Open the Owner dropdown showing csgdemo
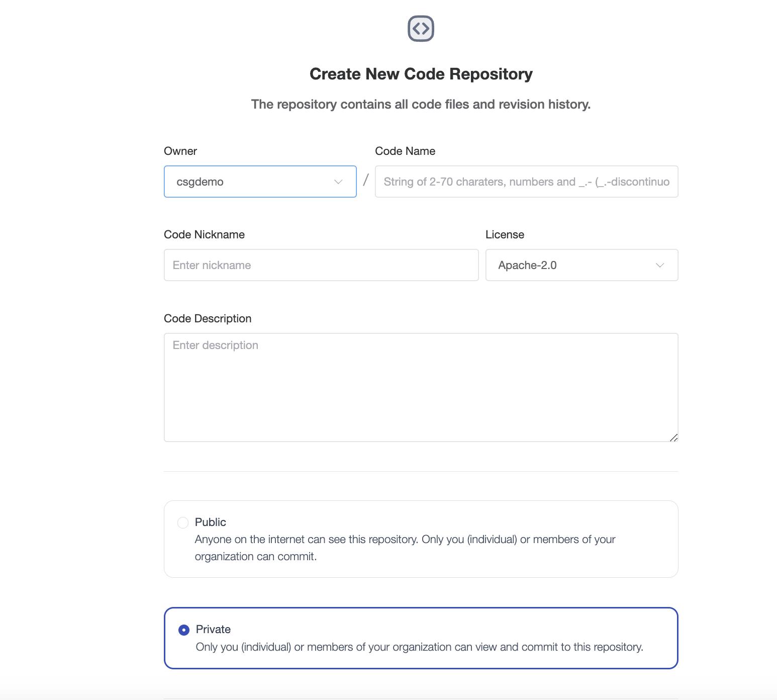 pyautogui.click(x=260, y=182)
